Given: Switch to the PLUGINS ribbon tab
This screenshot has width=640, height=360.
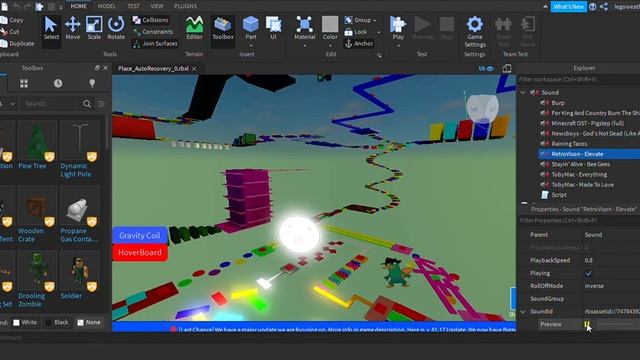Looking at the screenshot, I should coord(185,6).
